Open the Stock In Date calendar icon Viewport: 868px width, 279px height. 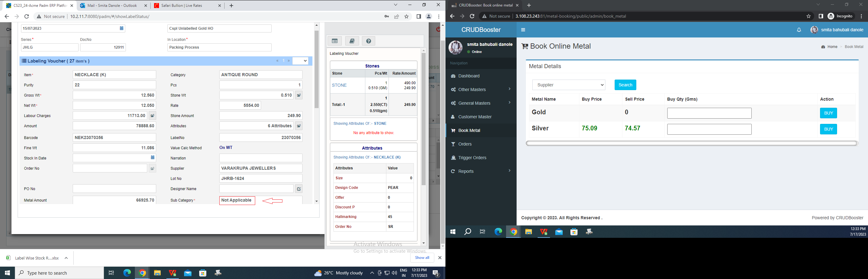point(153,158)
